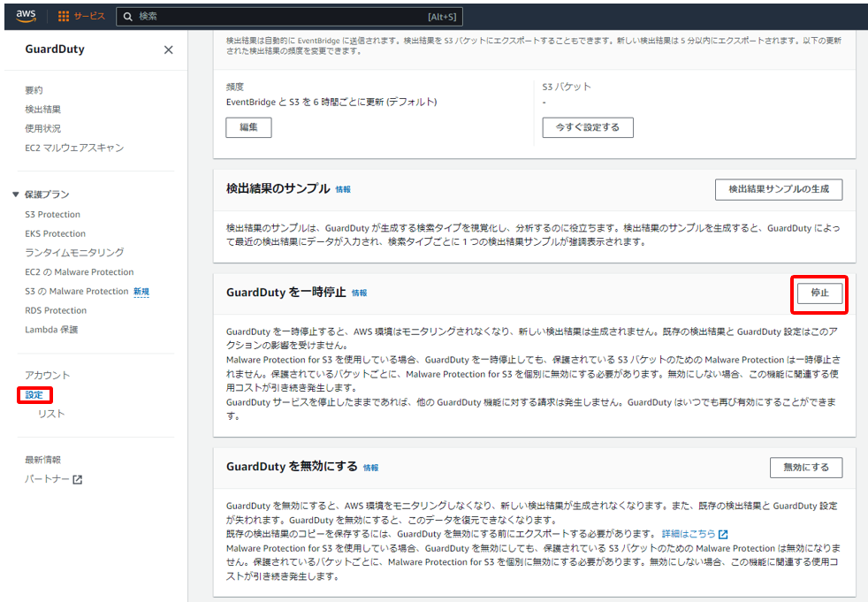Image resolution: width=868 pixels, height=602 pixels.
Task: Open RDS Protection page
Action: point(56,310)
